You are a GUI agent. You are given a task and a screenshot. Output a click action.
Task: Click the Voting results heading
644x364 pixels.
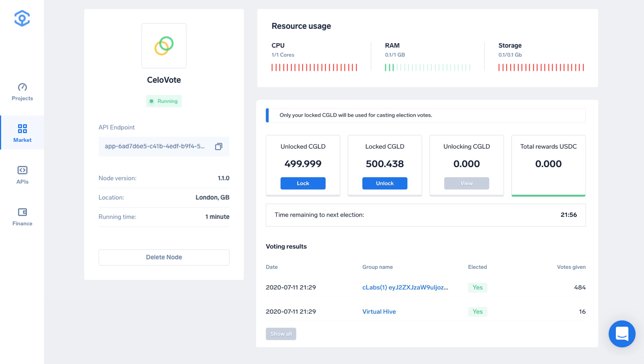point(286,246)
